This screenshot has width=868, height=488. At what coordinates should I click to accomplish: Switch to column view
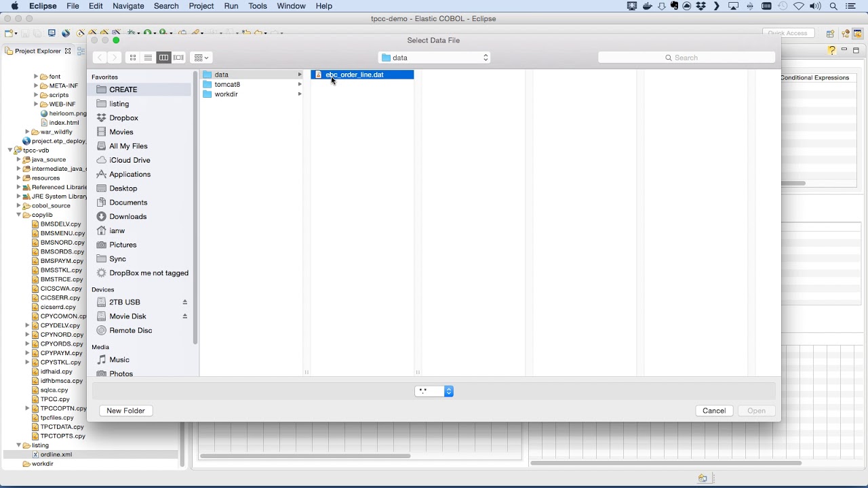click(x=163, y=58)
